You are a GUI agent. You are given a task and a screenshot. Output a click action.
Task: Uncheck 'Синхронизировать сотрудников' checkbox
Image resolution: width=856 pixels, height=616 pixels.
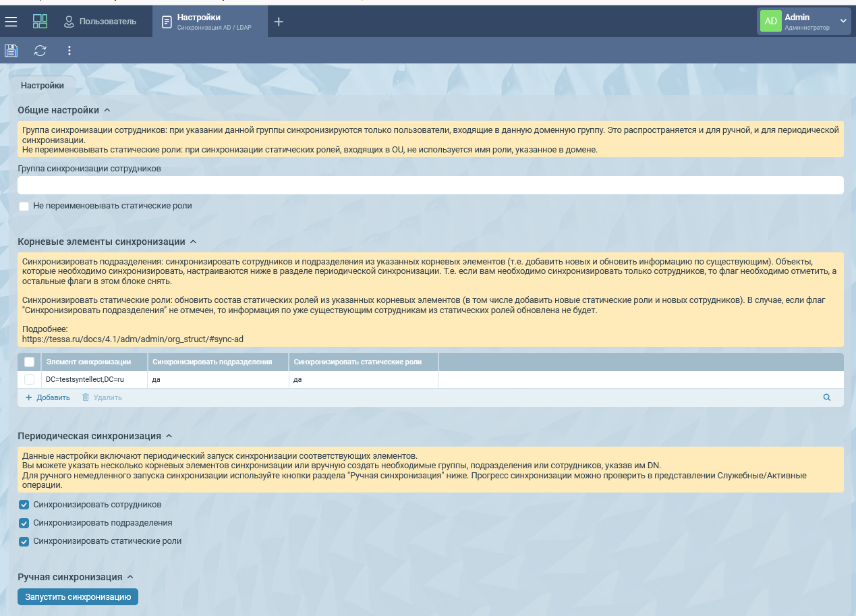point(24,505)
